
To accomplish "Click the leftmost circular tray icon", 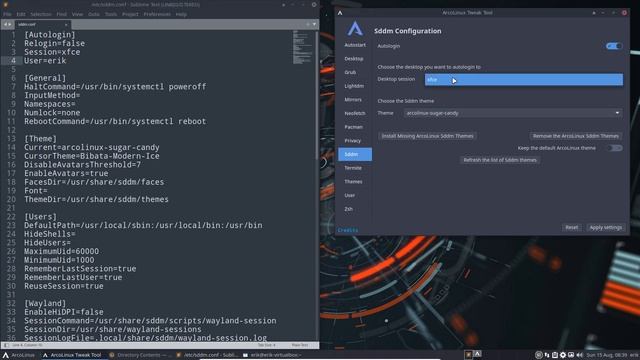I will coord(539,355).
